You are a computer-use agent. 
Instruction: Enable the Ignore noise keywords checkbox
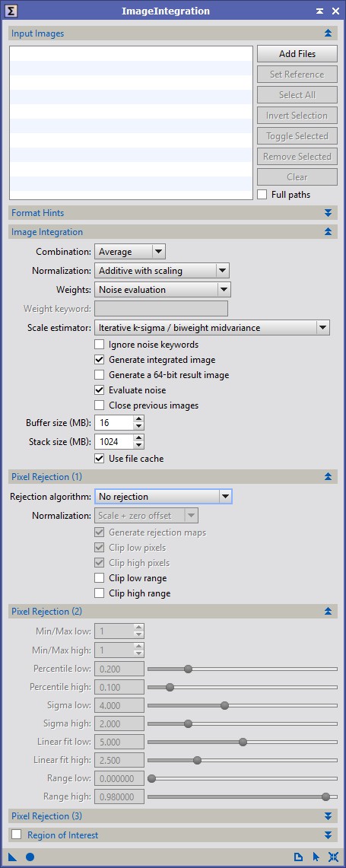99,345
